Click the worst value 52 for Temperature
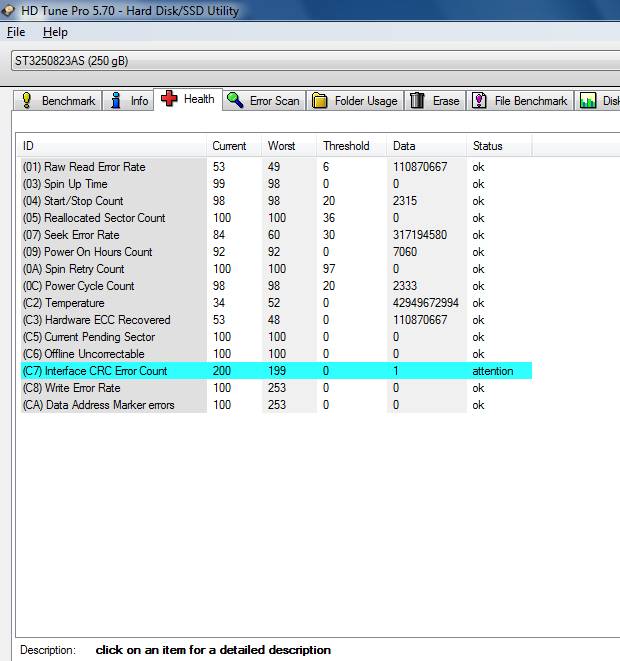The width and height of the screenshot is (620, 661). [274, 303]
